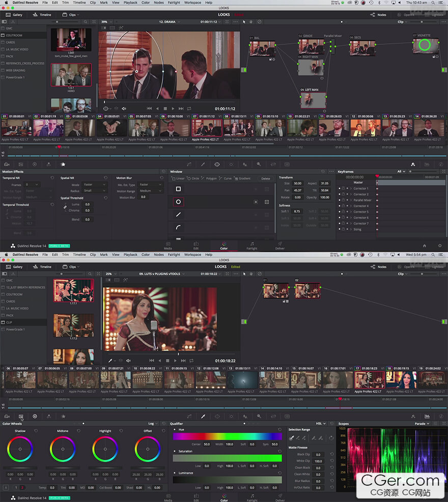Pick color with Selection Range eyedropper
The height and width of the screenshot is (502, 448).
[291, 438]
